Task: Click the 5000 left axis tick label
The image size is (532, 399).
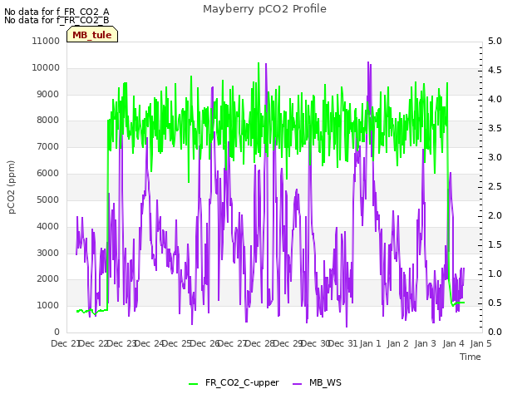Action: pos(48,199)
